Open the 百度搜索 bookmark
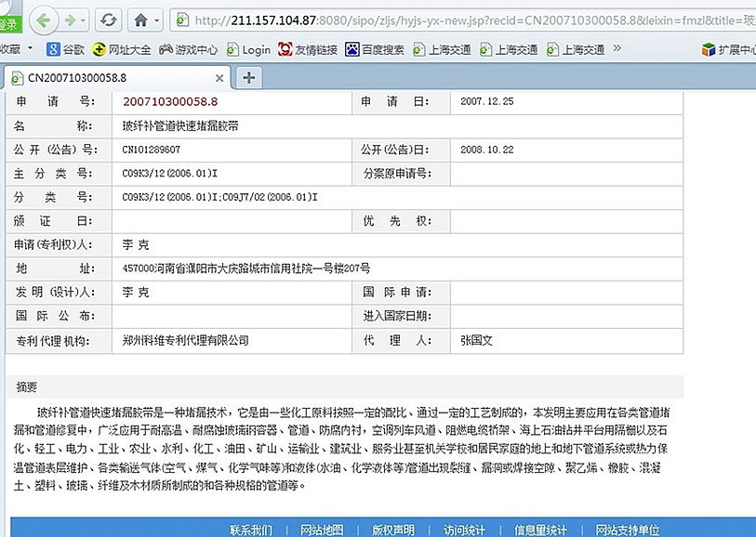Screen dimensions: 756x537 pyautogui.click(x=375, y=49)
